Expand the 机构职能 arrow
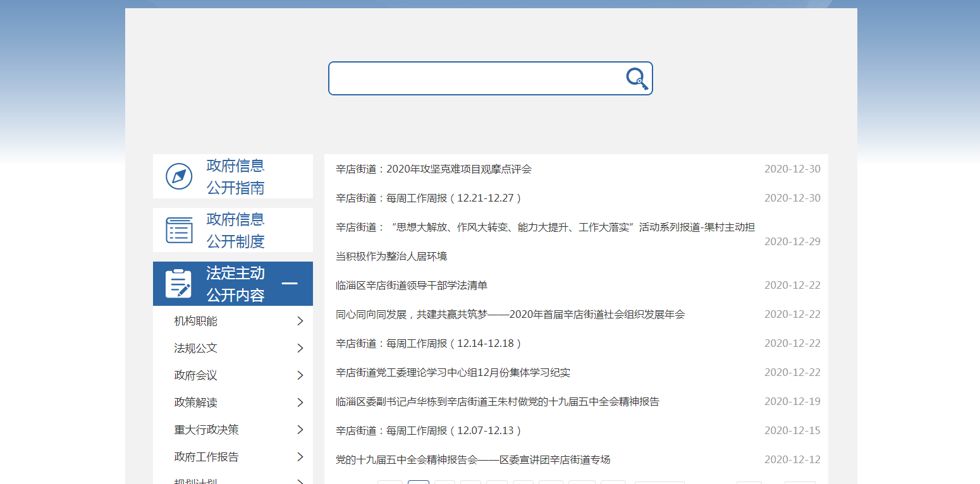 [x=300, y=321]
